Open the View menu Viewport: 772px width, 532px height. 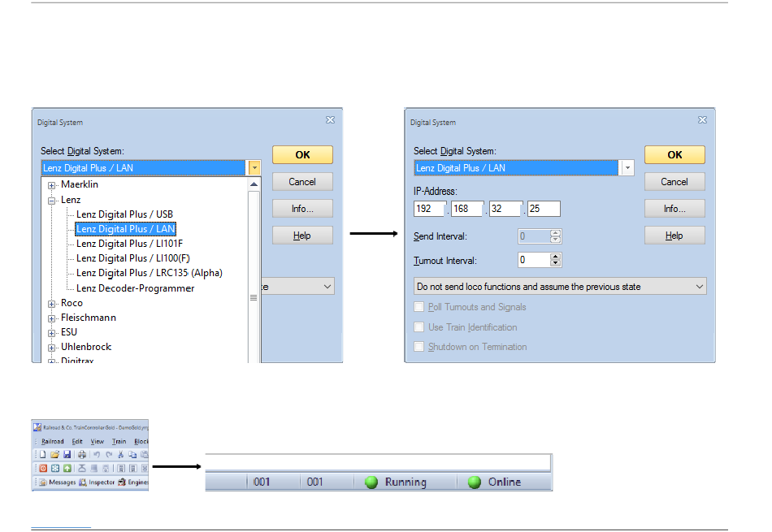98,442
